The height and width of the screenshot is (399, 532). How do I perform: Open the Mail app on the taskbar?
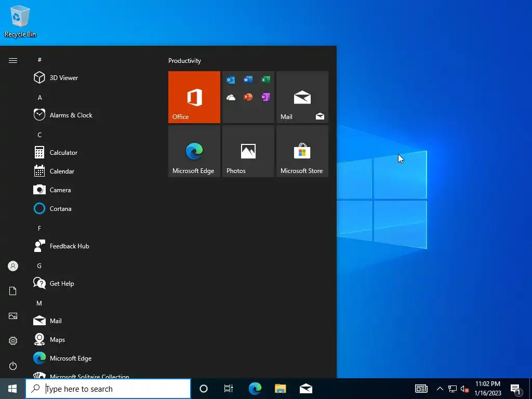305,389
